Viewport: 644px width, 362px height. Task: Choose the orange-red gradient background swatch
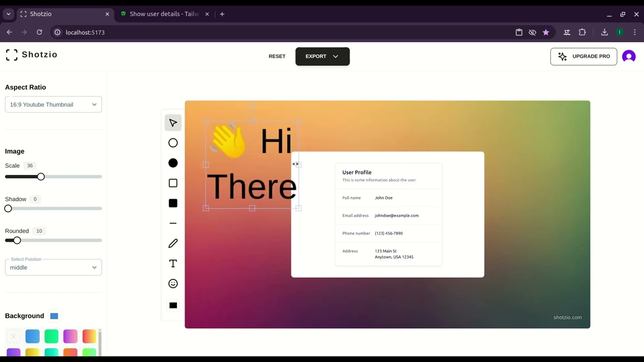pyautogui.click(x=89, y=336)
